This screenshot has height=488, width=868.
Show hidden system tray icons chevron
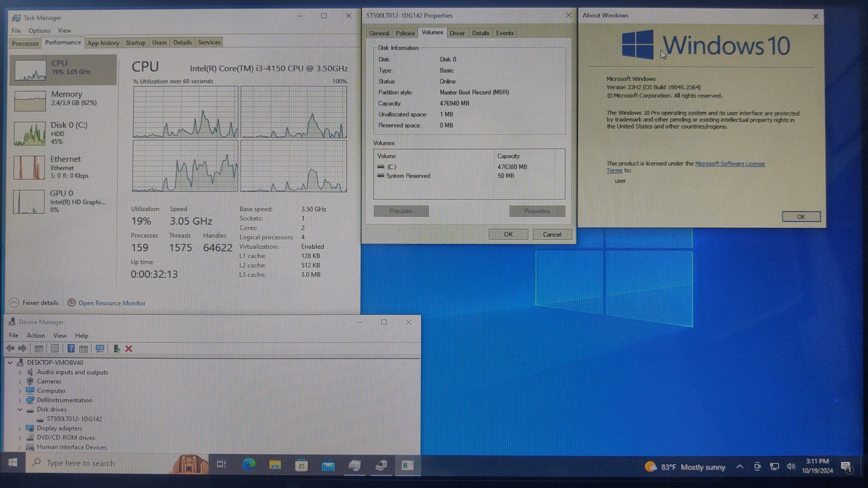coord(740,466)
